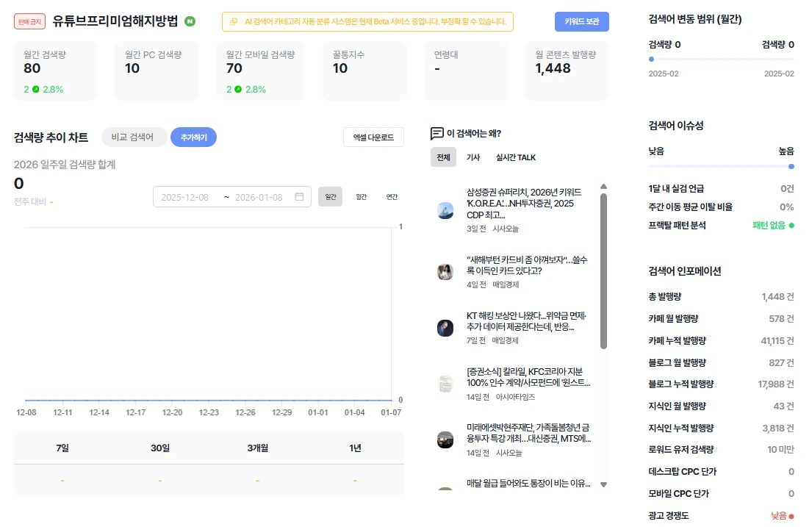Click the chat bubble icon beside 이 검색어는 왜?
812x527 pixels.
coord(436,133)
